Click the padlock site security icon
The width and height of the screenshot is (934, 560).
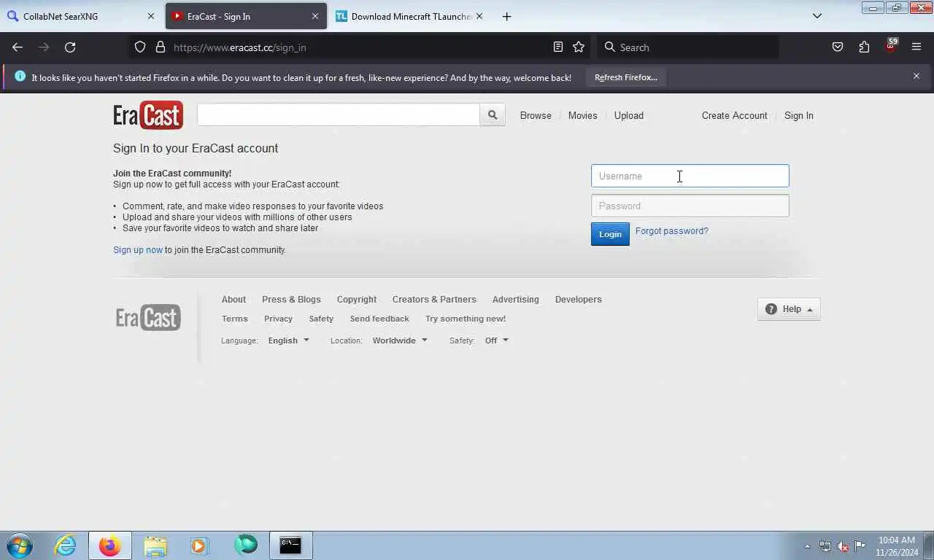[x=161, y=47]
